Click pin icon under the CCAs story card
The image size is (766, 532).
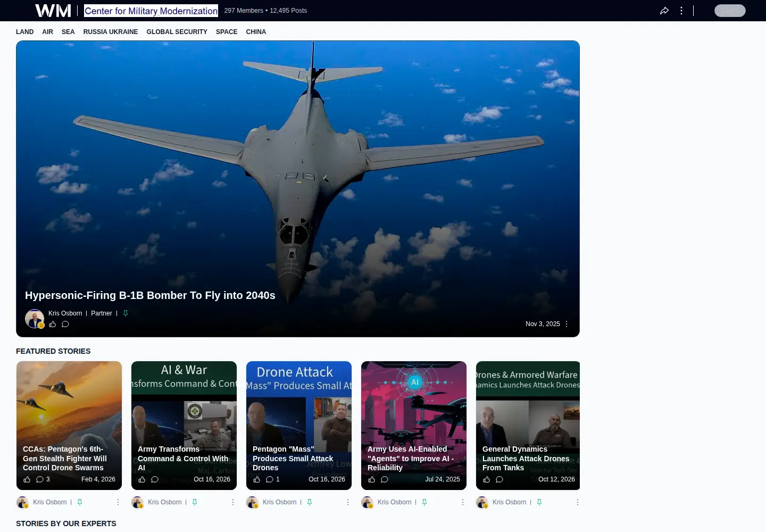click(x=80, y=502)
